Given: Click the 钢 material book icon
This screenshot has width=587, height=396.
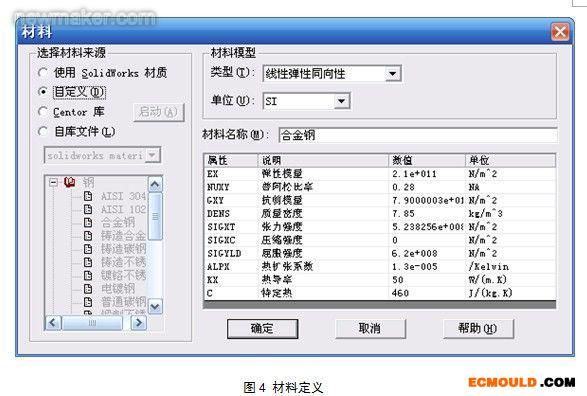Looking at the screenshot, I should 70,183.
